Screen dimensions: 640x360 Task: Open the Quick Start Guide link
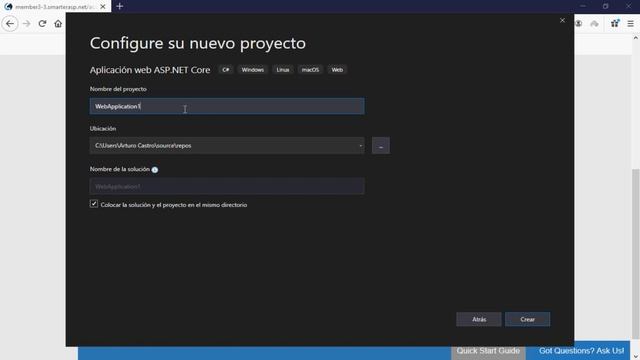pyautogui.click(x=488, y=351)
